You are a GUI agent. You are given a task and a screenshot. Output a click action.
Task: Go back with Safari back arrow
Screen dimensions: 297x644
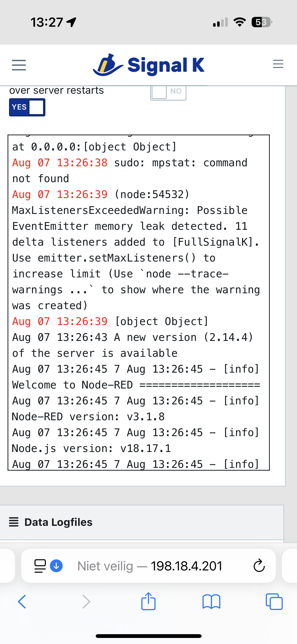pos(22,602)
